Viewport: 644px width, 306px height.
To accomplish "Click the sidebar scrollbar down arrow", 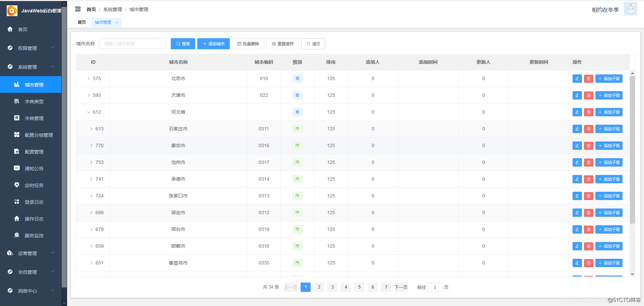I will [64, 303].
